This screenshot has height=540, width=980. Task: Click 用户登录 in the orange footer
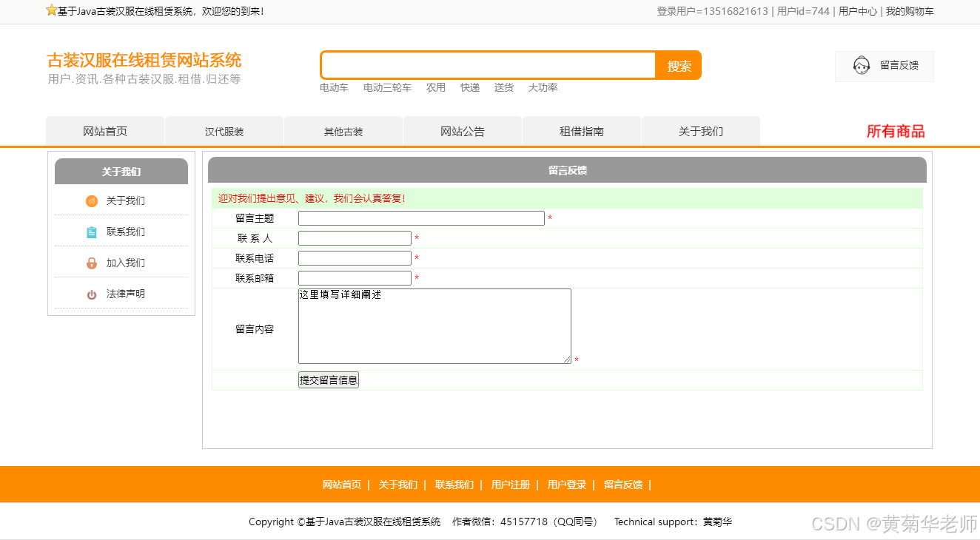coord(567,485)
